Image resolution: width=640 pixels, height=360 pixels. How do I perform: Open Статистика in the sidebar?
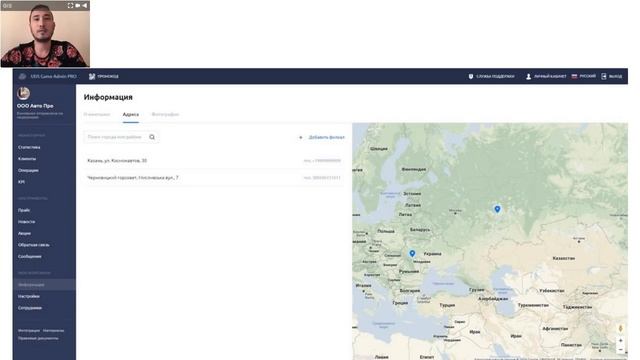pos(29,147)
